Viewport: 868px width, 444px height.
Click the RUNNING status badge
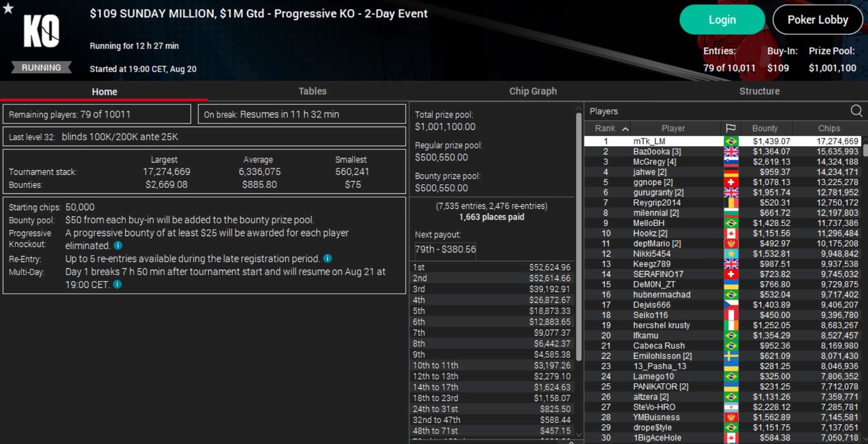[x=41, y=68]
